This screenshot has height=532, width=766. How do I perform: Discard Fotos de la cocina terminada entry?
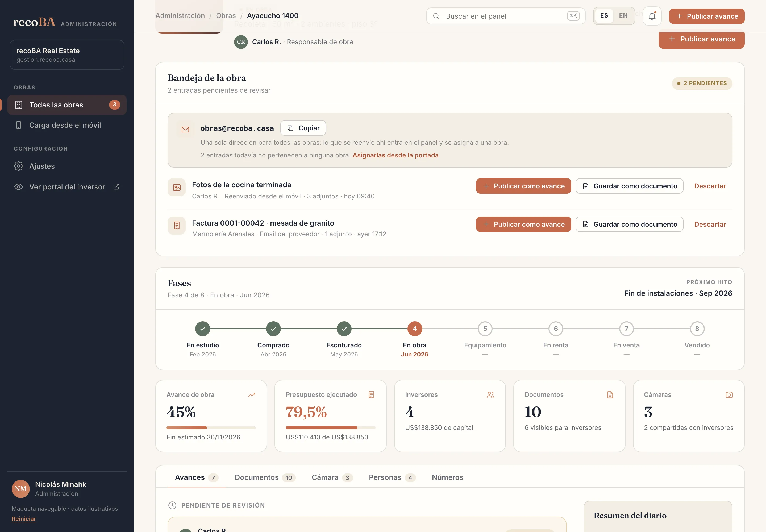point(710,186)
